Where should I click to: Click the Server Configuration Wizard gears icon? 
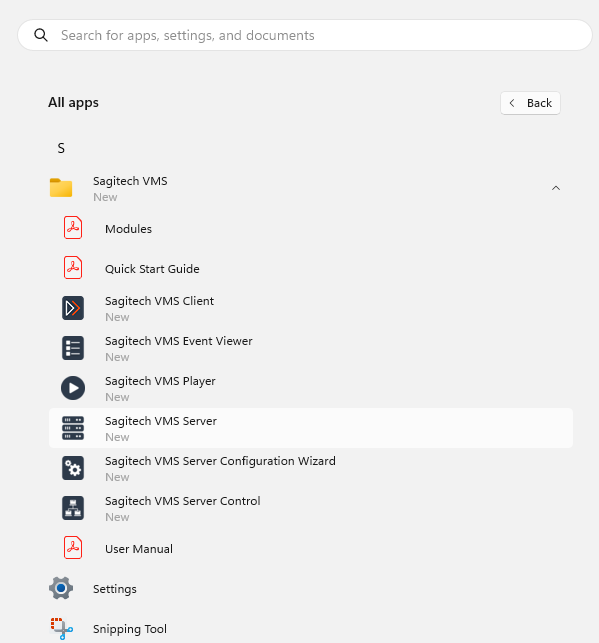tap(73, 468)
